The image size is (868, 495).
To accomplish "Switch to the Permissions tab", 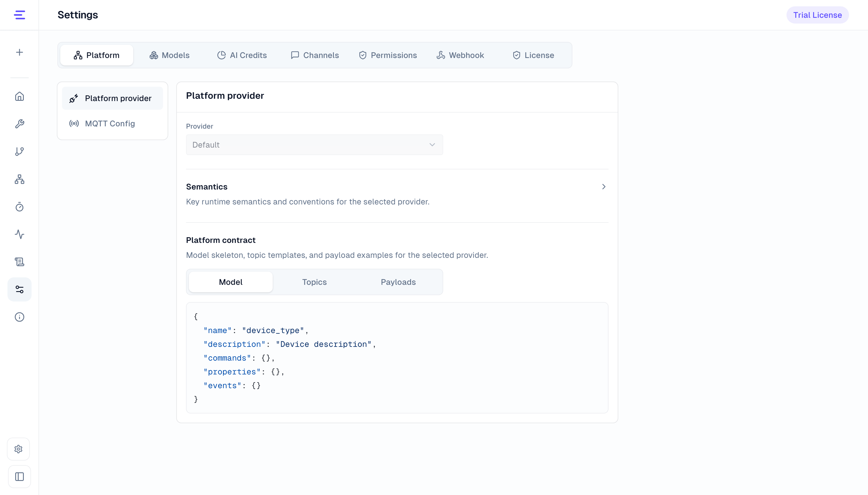I will [x=388, y=55].
